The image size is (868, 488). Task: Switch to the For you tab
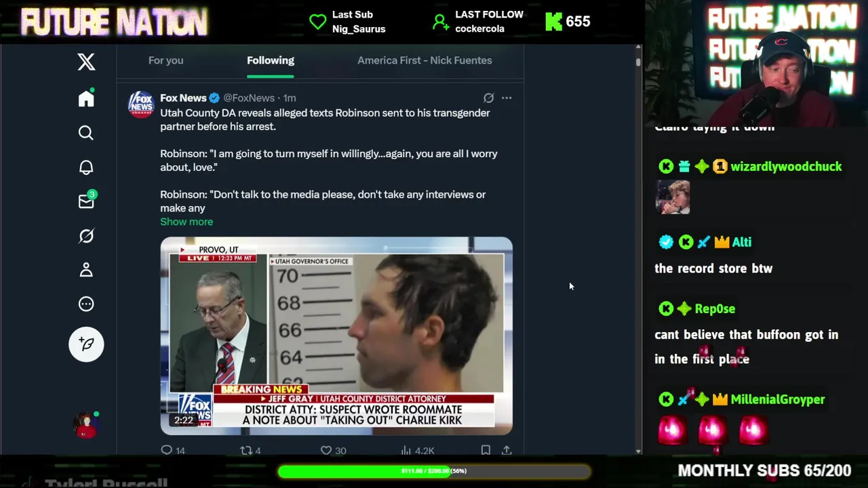(x=166, y=60)
